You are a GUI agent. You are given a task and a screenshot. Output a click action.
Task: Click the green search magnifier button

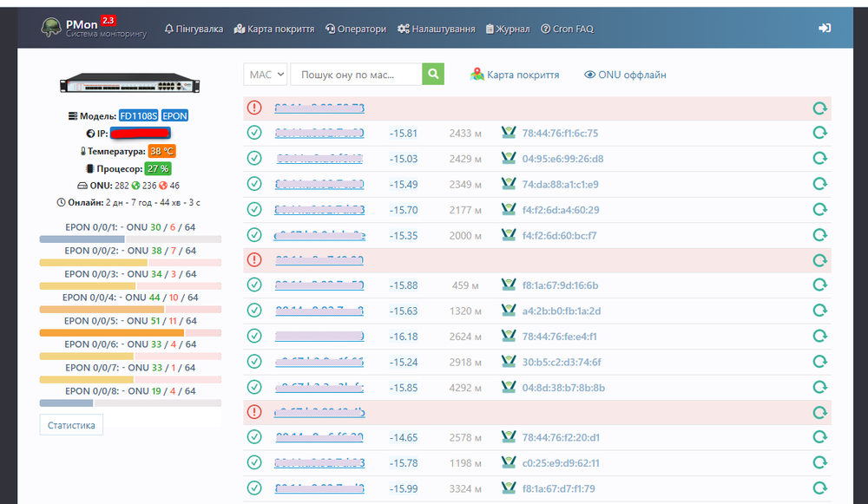[x=433, y=75]
